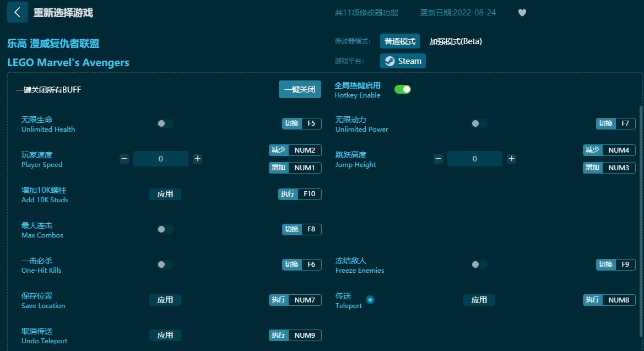The image size is (644, 351).
Task: Click NUM7 hotkey for Save Location
Action: point(295,300)
